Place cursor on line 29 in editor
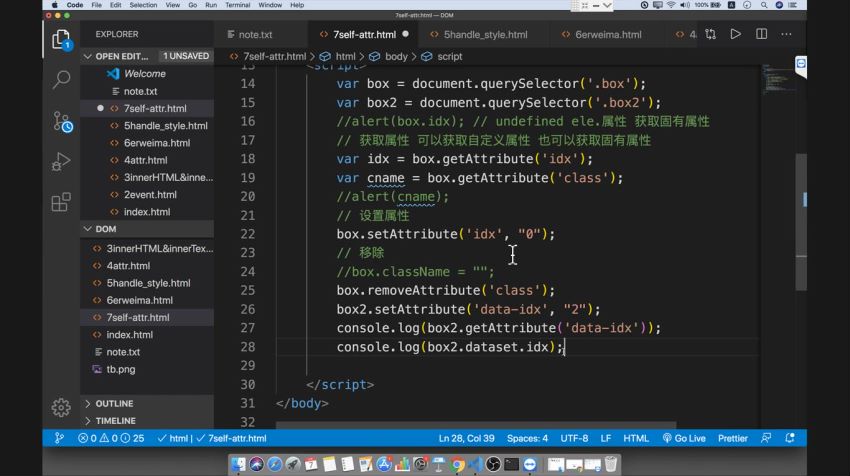The height and width of the screenshot is (476, 850). (x=517, y=365)
